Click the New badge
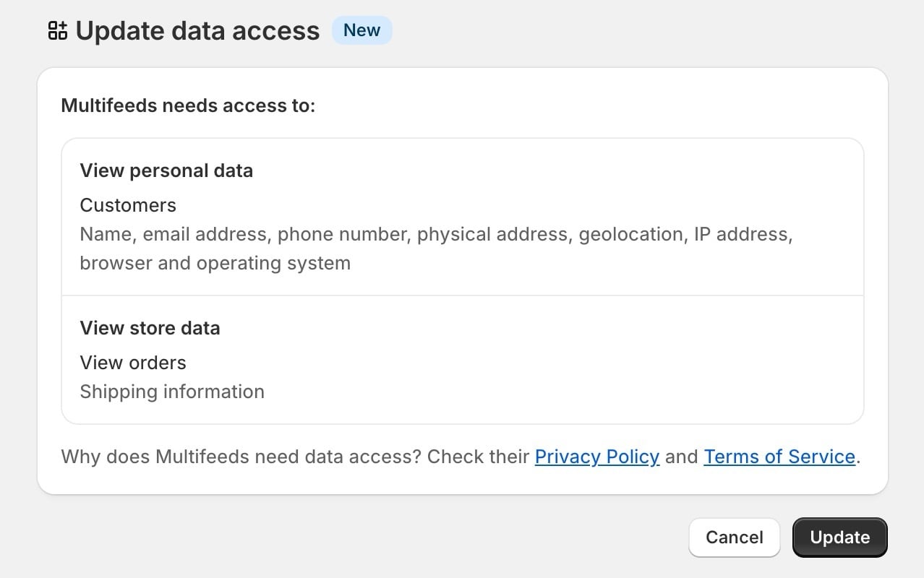This screenshot has width=924, height=578. [362, 30]
